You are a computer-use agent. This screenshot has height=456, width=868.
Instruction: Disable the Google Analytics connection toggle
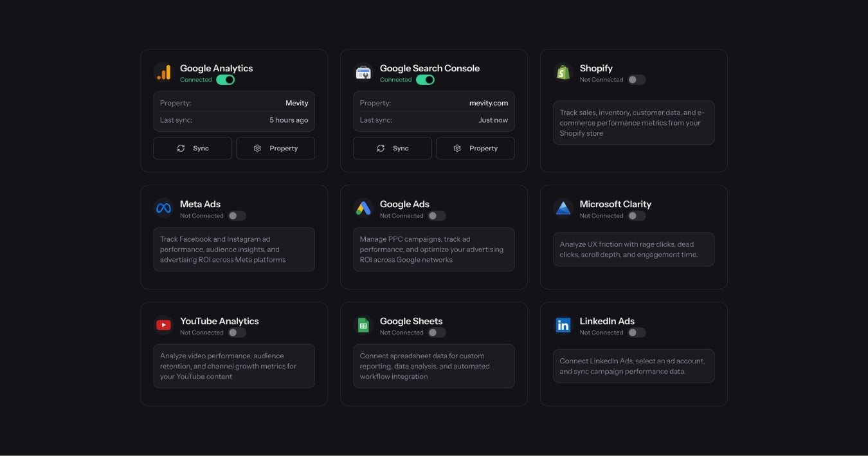point(225,80)
